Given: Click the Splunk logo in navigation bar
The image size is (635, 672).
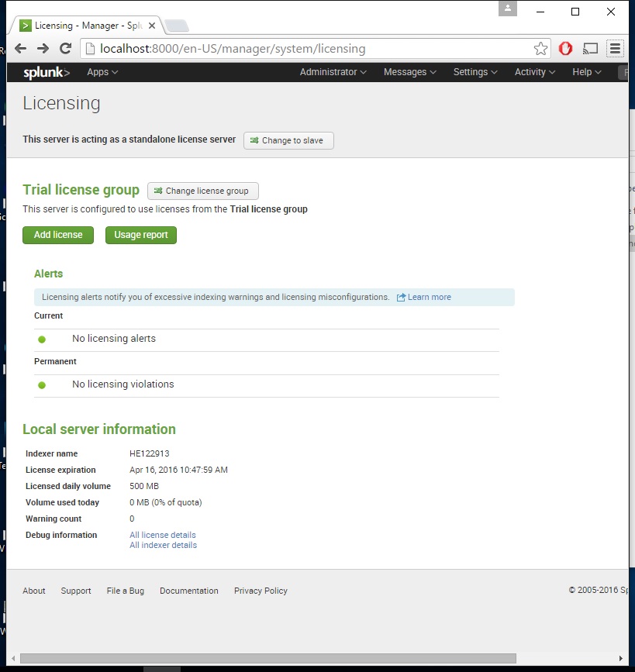Looking at the screenshot, I should pos(47,72).
